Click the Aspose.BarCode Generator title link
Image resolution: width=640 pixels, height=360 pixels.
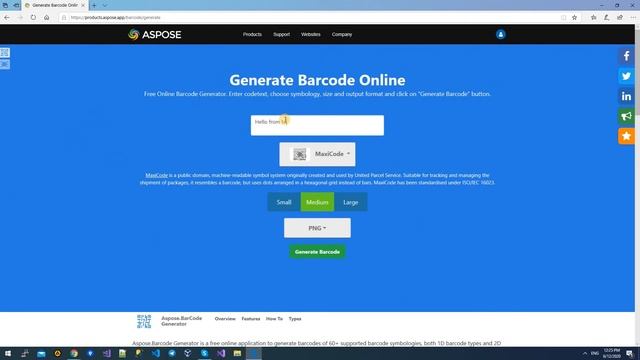181,321
